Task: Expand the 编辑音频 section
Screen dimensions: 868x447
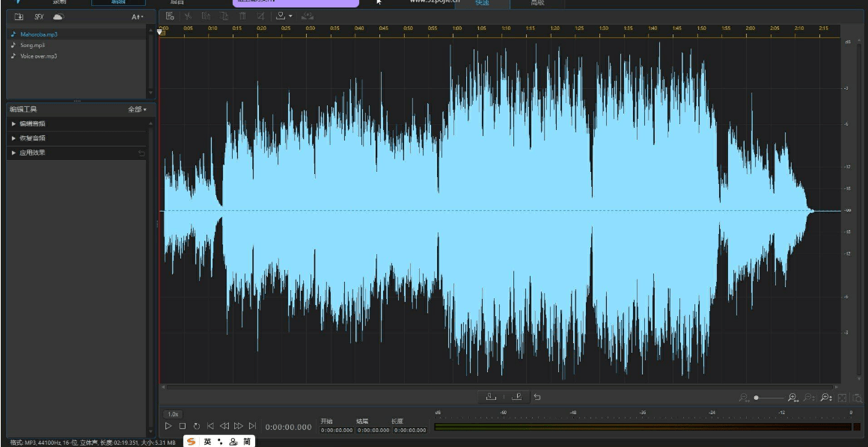Action: point(33,123)
